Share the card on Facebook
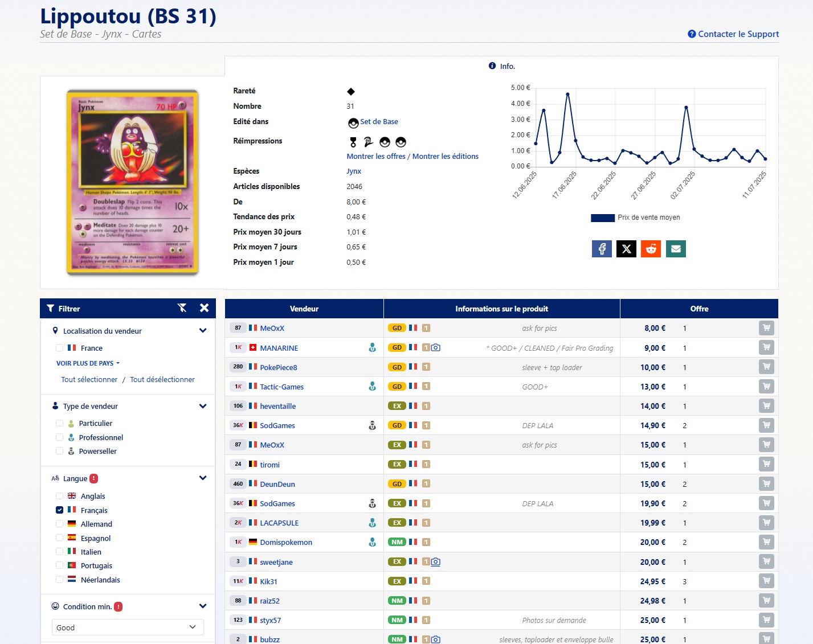813x644 pixels. [x=602, y=249]
